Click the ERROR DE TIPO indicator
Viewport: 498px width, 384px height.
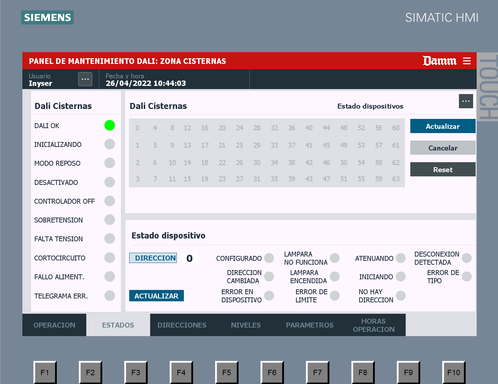pyautogui.click(x=467, y=276)
